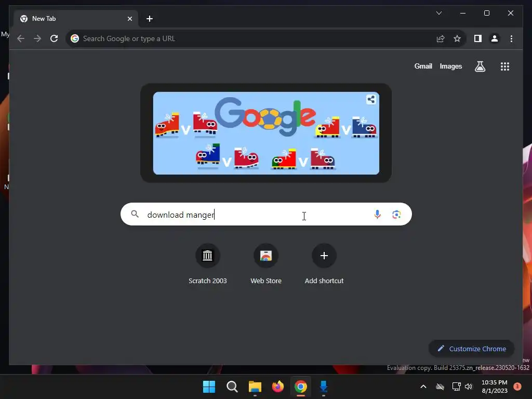Open Chrome's three-dot menu
This screenshot has height=399, width=532.
point(511,38)
